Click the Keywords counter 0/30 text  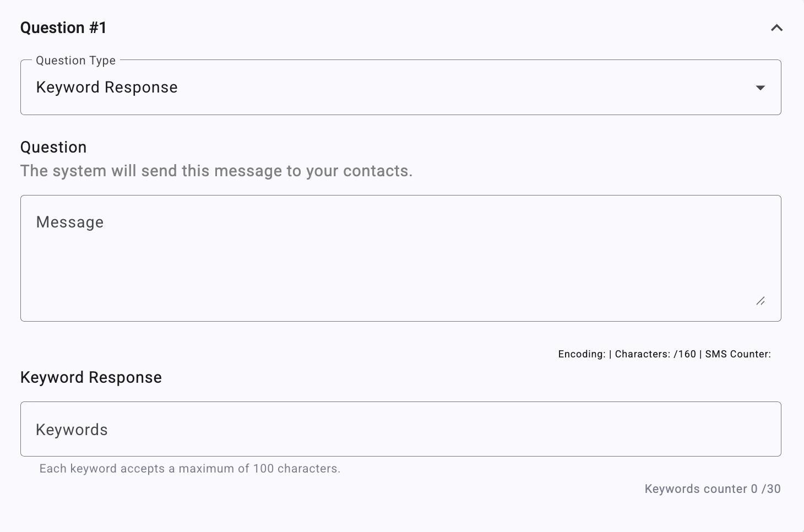pos(713,488)
